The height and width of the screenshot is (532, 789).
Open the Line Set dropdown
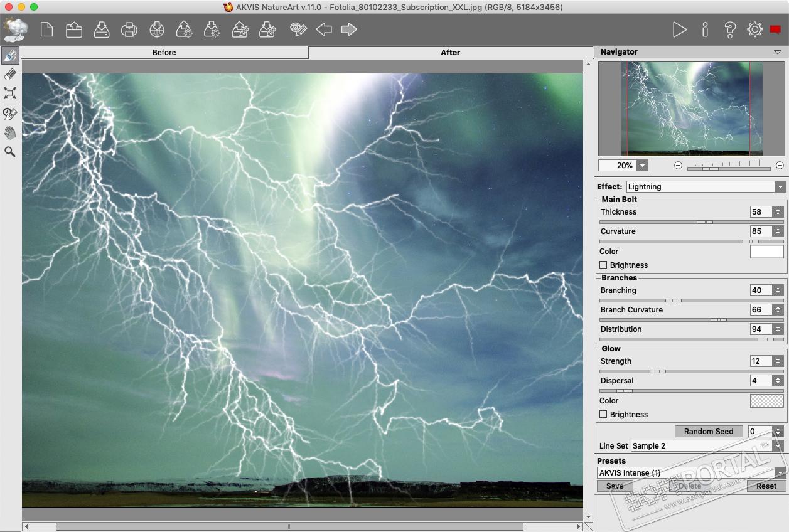(707, 446)
